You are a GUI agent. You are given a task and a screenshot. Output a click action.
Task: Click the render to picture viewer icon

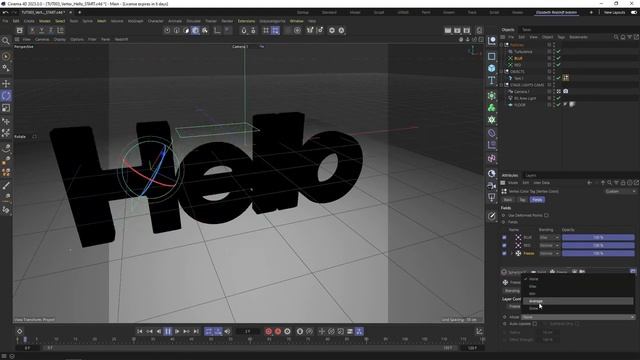[457, 30]
